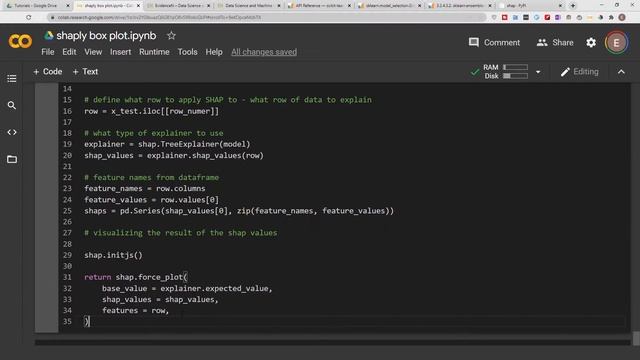Open the Insert menu
The height and width of the screenshot is (360, 640).
click(120, 52)
